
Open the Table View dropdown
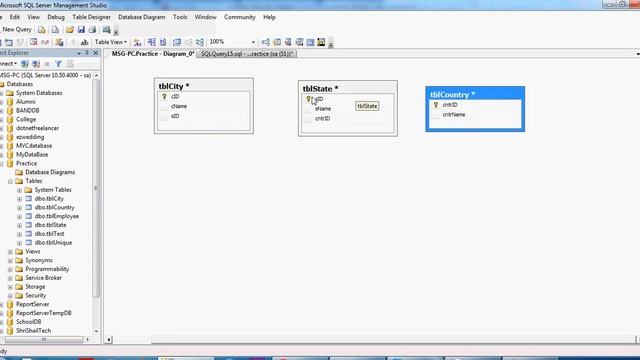point(111,42)
